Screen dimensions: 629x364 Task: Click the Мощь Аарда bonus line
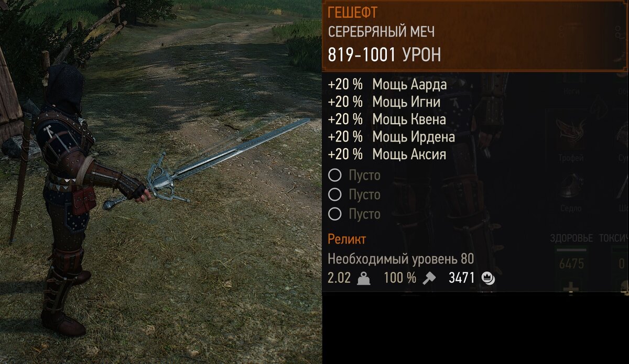click(x=387, y=84)
